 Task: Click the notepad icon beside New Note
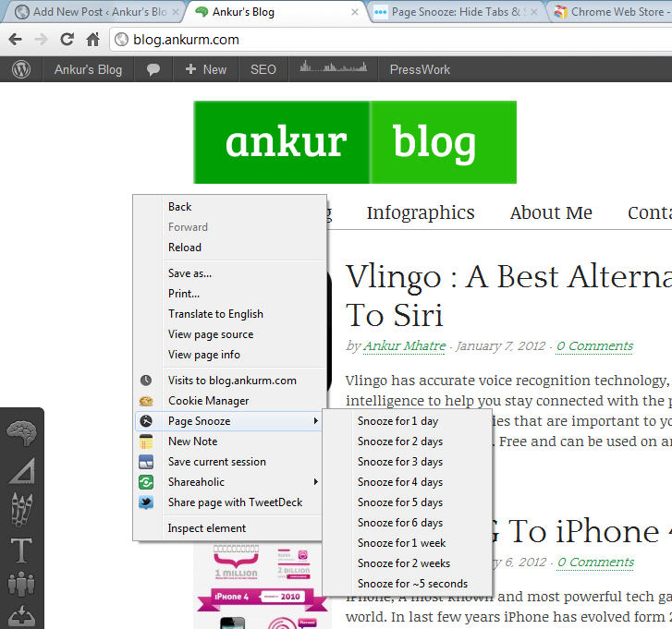point(146,442)
